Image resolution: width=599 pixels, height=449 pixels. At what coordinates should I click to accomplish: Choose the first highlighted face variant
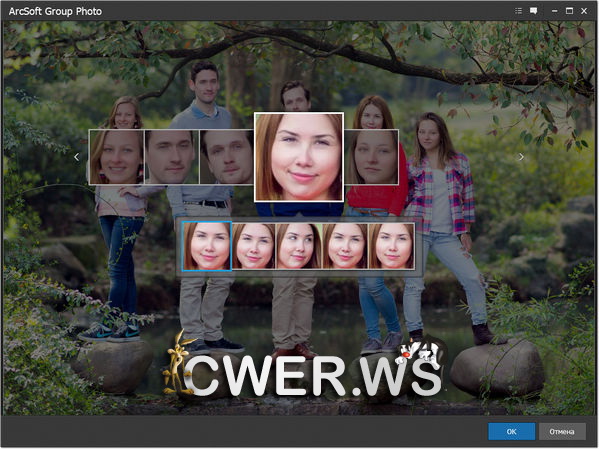[x=207, y=246]
